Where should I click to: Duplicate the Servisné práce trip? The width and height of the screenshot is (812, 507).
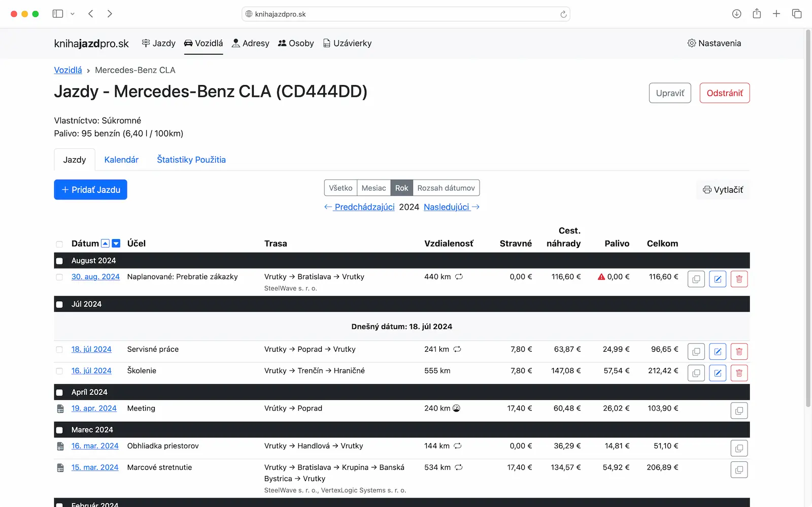pyautogui.click(x=696, y=352)
